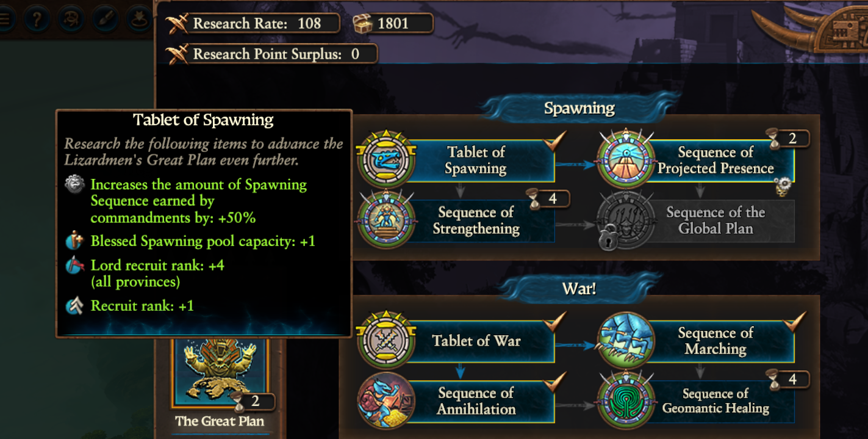
Task: Click the skull-gear icon under Projected Presence
Action: 784,188
